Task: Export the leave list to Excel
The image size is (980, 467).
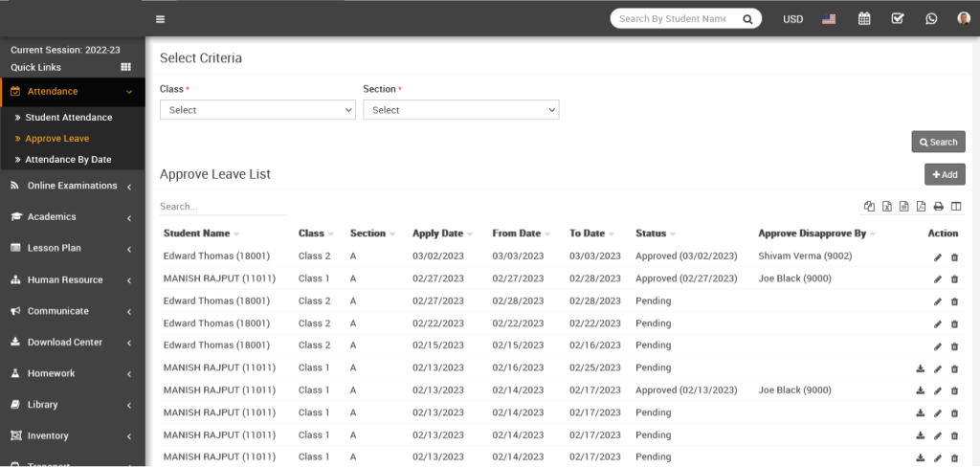Action: [887, 207]
